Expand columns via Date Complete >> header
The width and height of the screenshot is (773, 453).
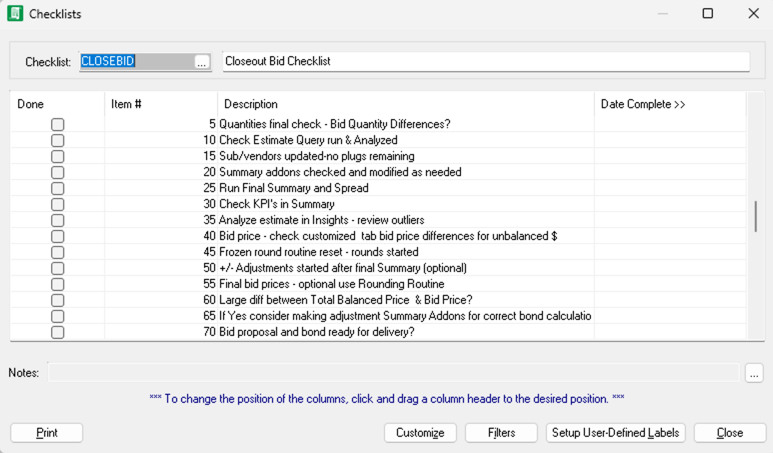(x=643, y=105)
